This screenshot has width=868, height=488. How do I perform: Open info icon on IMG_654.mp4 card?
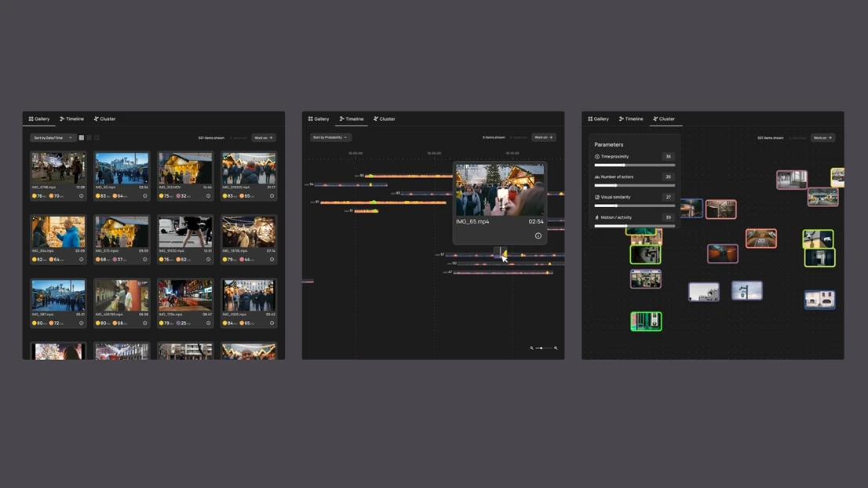click(81, 260)
